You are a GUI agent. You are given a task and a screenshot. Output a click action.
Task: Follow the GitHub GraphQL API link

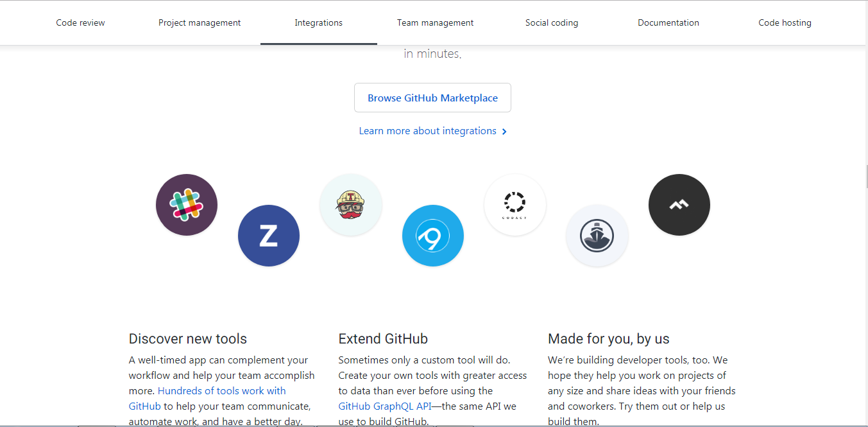385,406
